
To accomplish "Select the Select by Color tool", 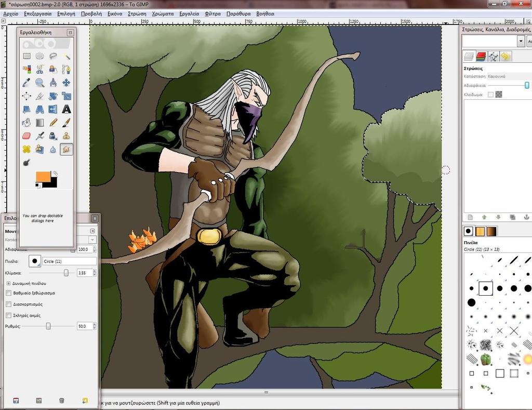I will pos(27,69).
